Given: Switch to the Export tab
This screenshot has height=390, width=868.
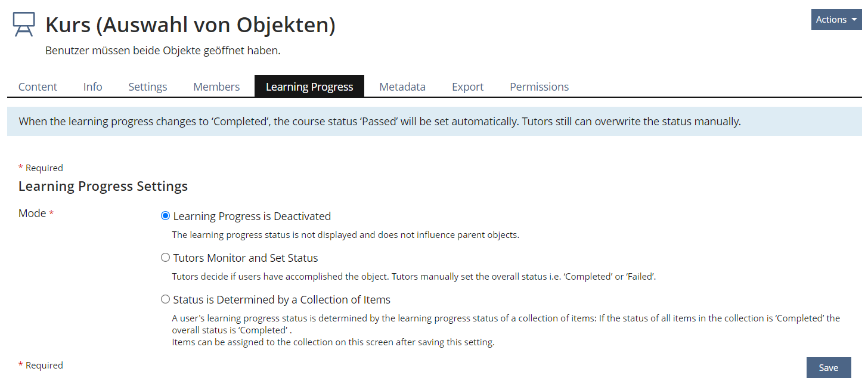Looking at the screenshot, I should [467, 87].
